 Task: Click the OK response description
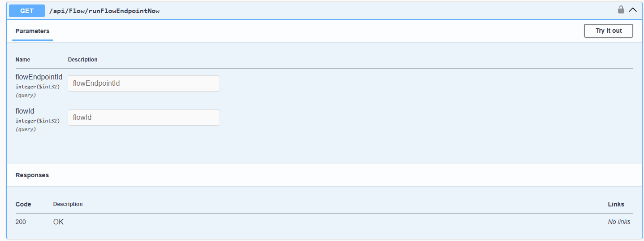[58, 222]
